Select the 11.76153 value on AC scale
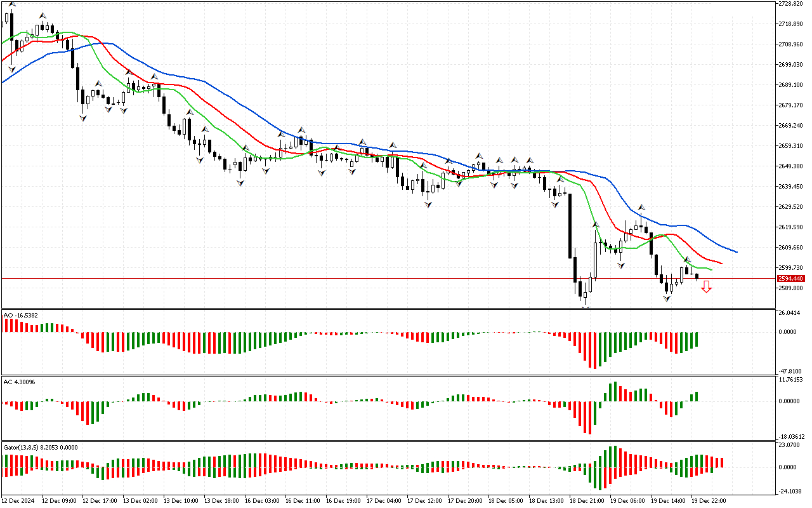The image size is (812, 508). point(792,380)
